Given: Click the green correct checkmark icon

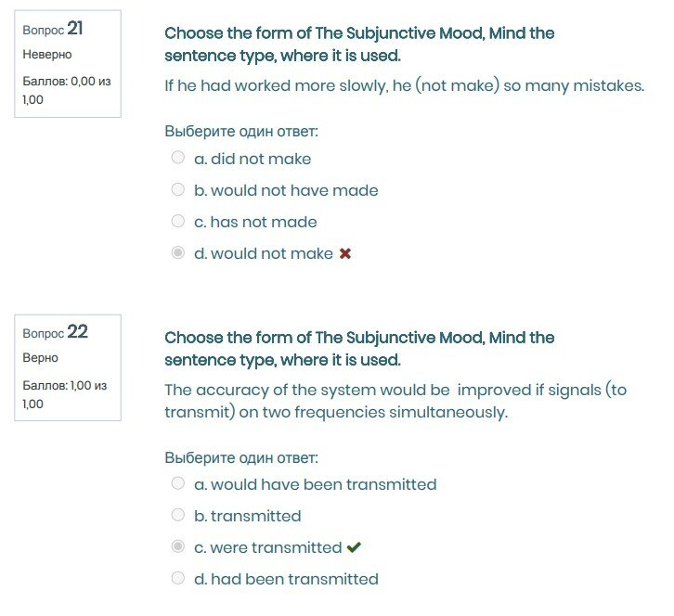Looking at the screenshot, I should click(x=354, y=547).
